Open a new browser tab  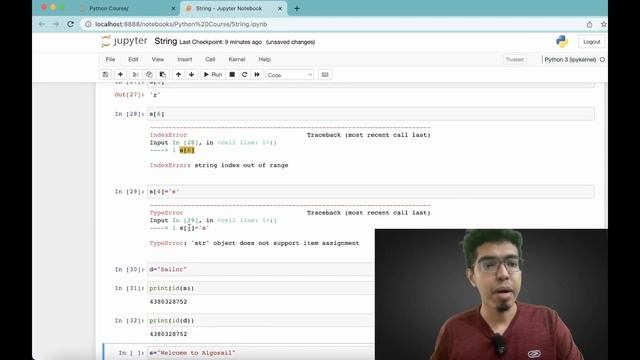click(x=297, y=8)
